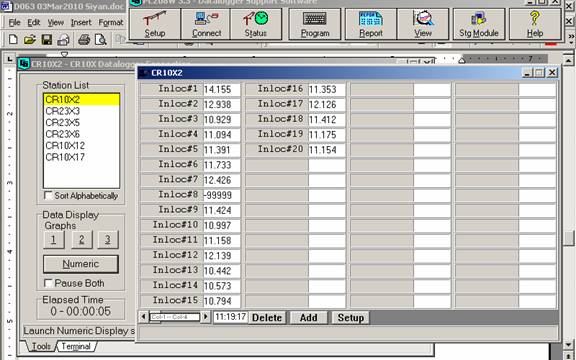This screenshot has height=360, width=576.
Task: Open the Stg Module button
Action: pos(479,24)
